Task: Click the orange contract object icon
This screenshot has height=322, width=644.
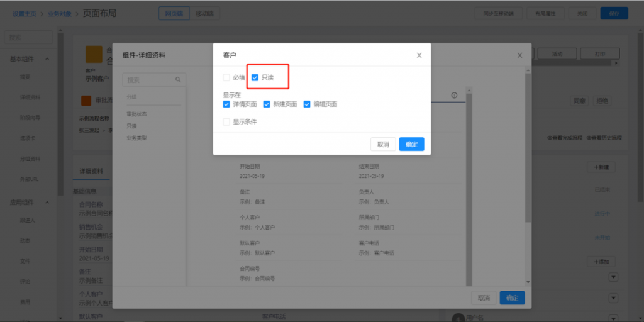Action: coord(93,54)
